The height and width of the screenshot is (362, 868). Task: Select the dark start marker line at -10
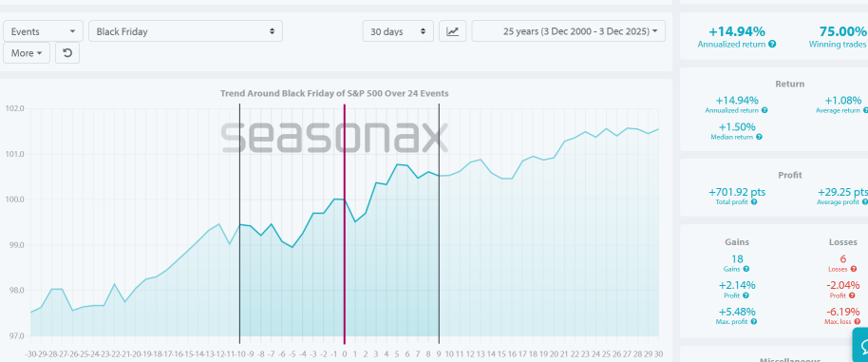239,224
